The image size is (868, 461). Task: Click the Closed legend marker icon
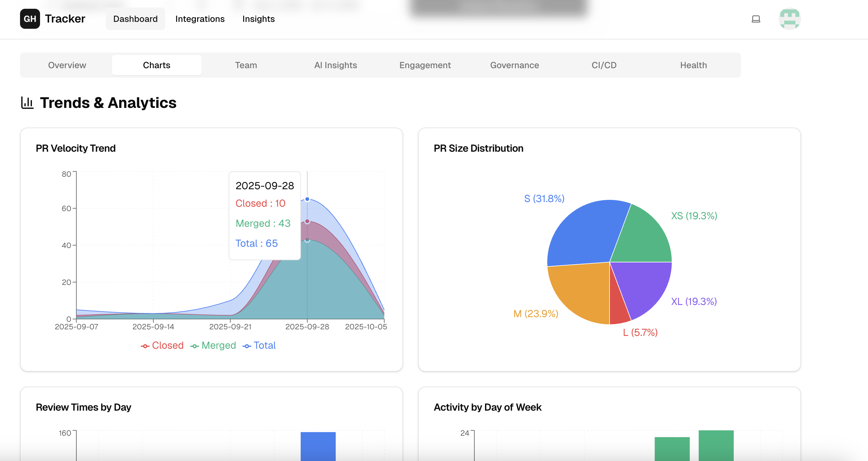point(145,346)
